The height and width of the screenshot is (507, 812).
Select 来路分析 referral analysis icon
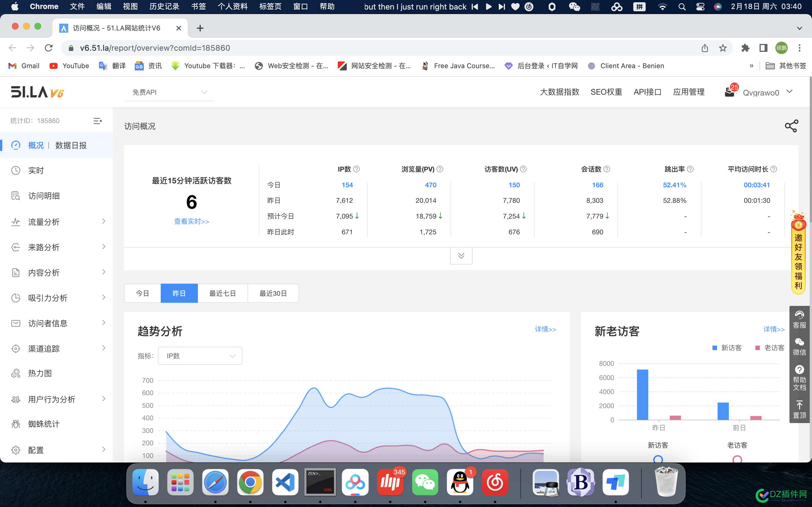tap(16, 247)
